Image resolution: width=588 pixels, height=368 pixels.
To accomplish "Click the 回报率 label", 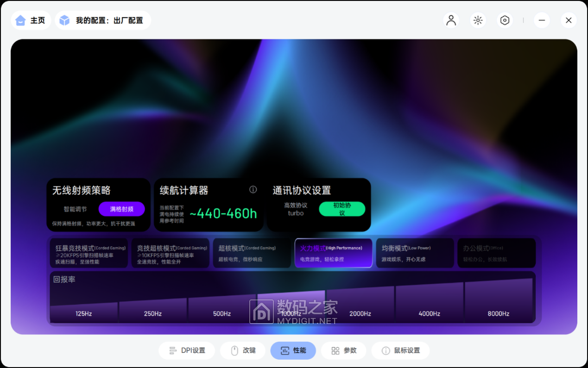I will coord(64,279).
